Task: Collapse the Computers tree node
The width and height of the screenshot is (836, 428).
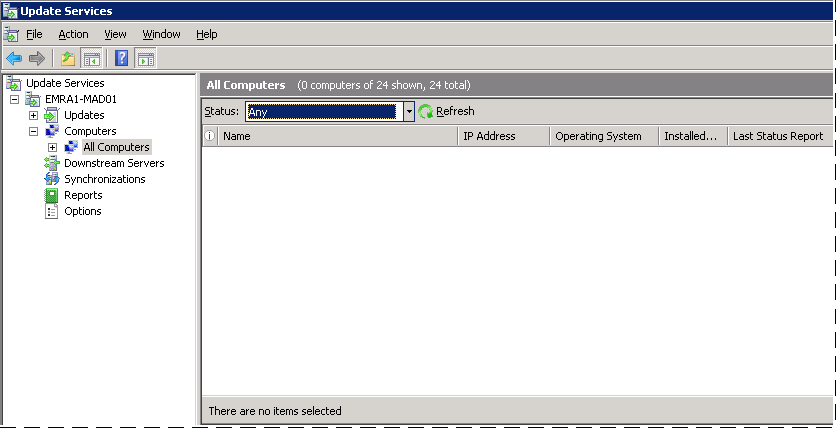Action: (33, 131)
